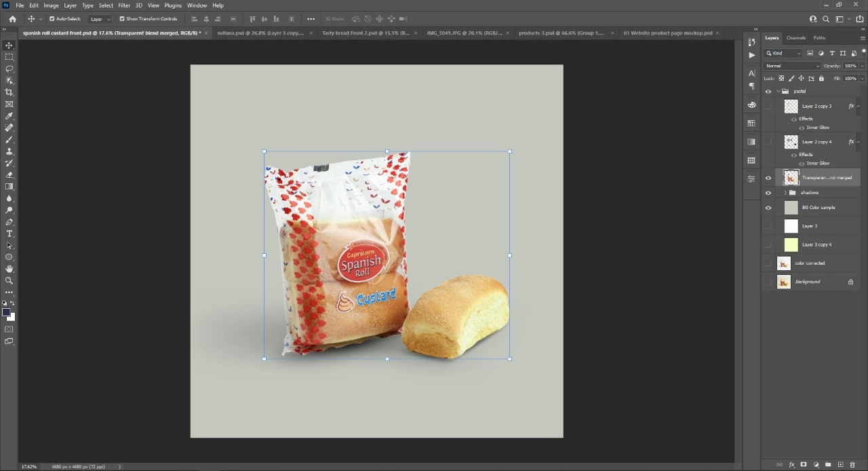The height and width of the screenshot is (471, 868).
Task: Click the search icon at top right
Action: 826,19
